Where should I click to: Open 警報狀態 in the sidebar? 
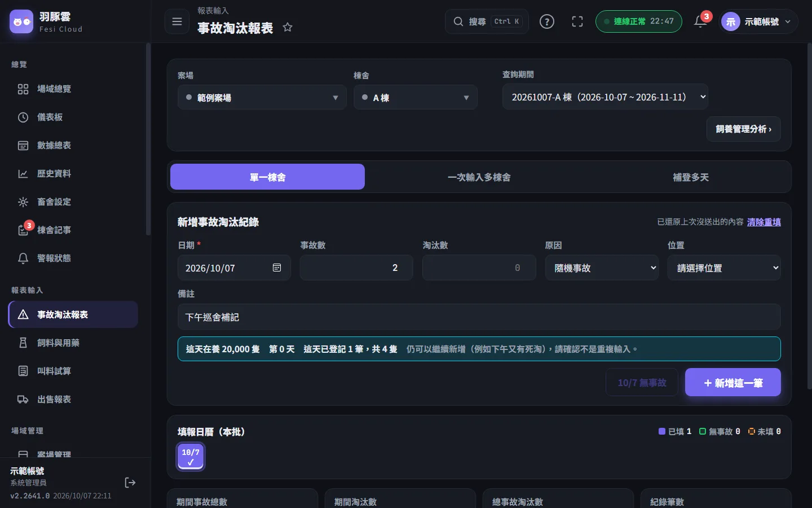pos(73,259)
